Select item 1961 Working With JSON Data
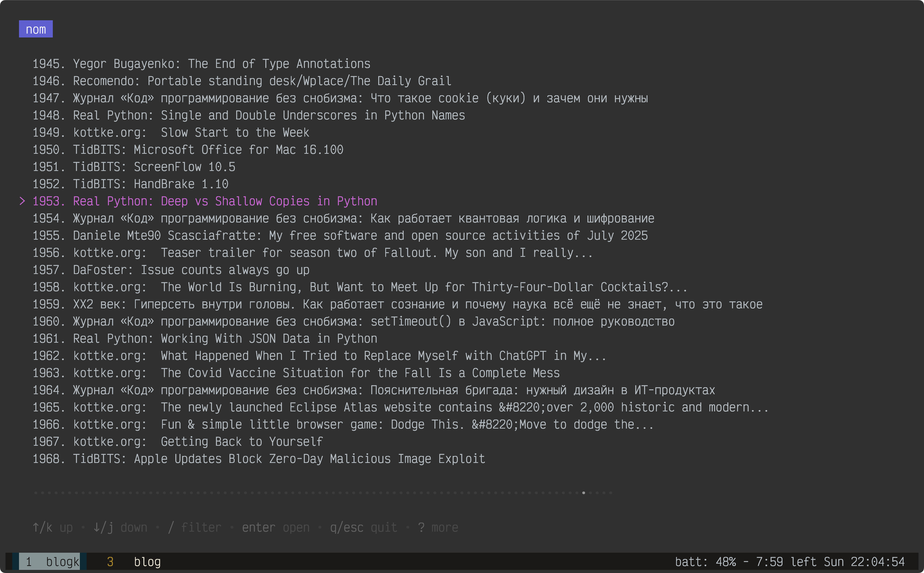Viewport: 924px width, 573px height. tap(204, 339)
